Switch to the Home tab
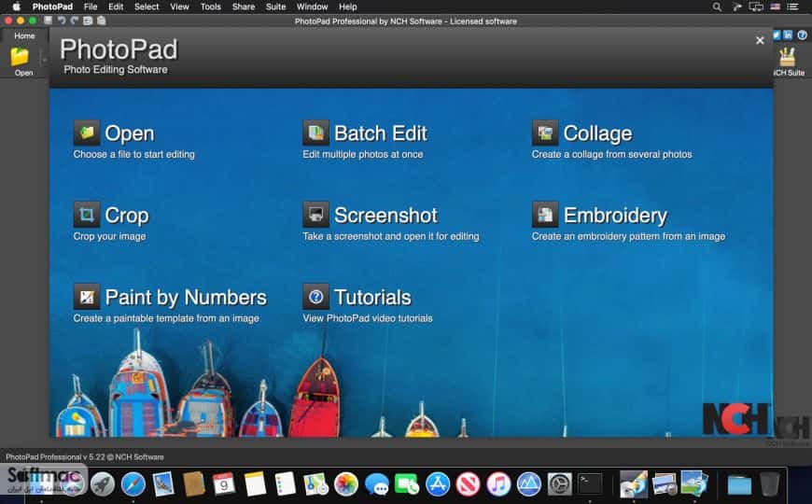Screen dimensions: 812x504 tap(24, 35)
